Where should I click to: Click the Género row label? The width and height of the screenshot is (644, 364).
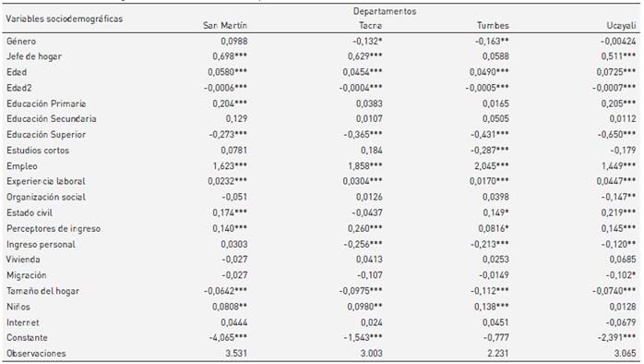[21, 42]
